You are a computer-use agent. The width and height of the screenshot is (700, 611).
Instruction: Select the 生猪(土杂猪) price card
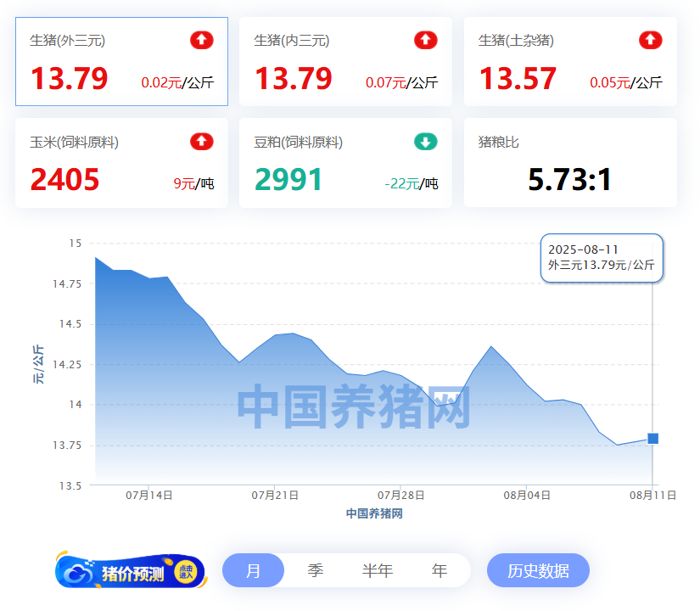[x=570, y=62]
